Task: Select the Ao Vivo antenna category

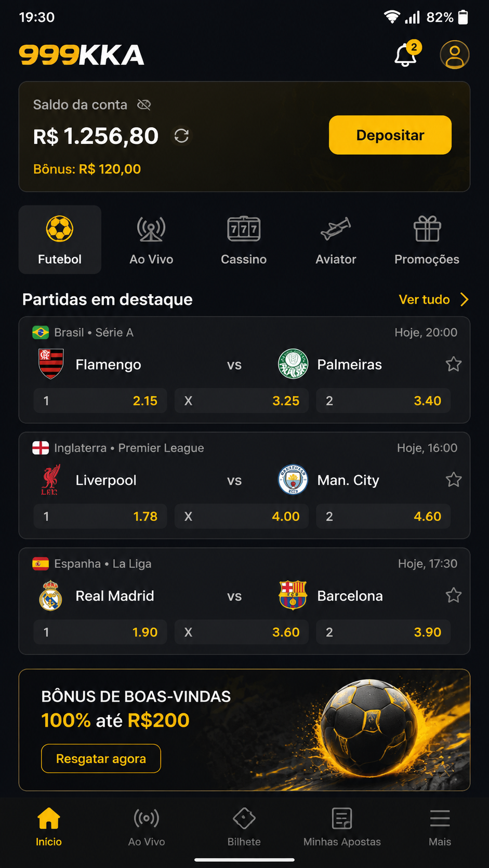Action: click(x=151, y=240)
